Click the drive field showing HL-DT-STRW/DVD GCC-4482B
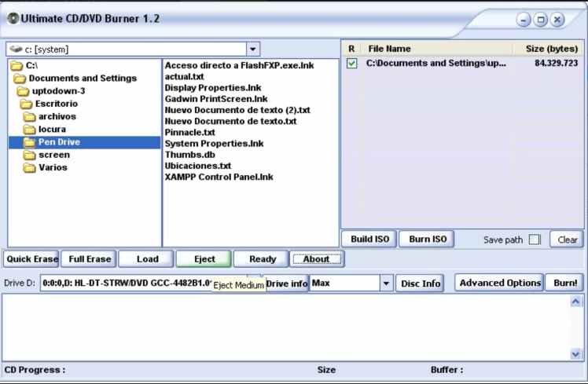This screenshot has height=384, width=588. click(126, 283)
